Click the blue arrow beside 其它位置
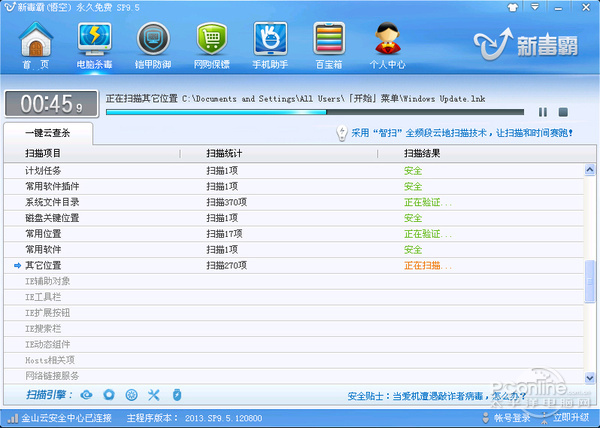600x428 pixels. pyautogui.click(x=17, y=265)
